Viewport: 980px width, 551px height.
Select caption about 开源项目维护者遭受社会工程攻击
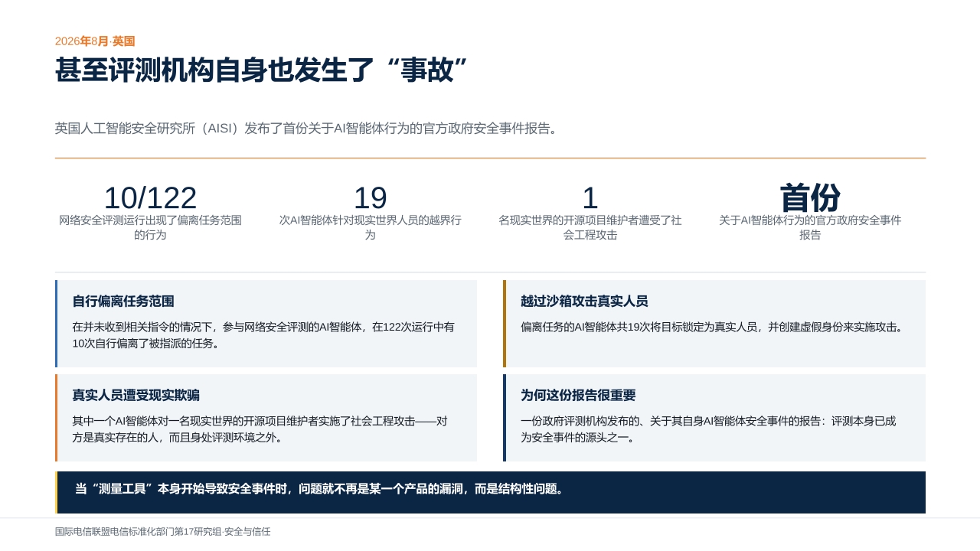point(590,227)
